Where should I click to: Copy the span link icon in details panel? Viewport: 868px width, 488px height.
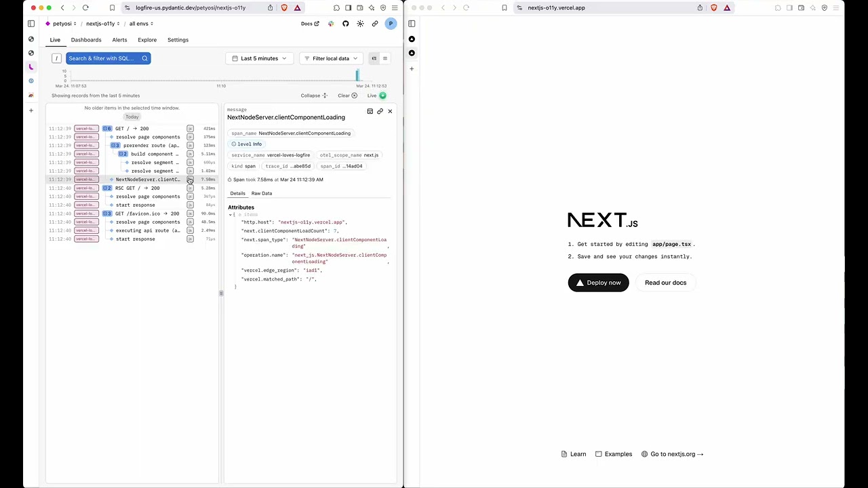(380, 111)
